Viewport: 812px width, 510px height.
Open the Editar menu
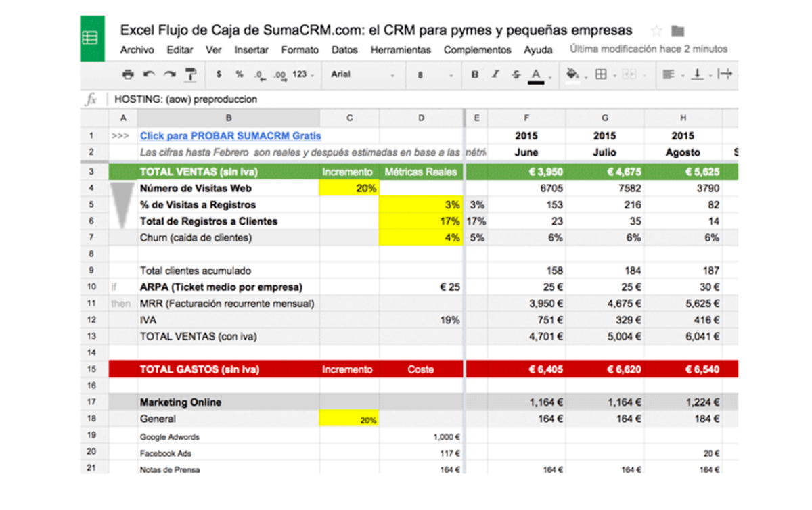(x=180, y=50)
